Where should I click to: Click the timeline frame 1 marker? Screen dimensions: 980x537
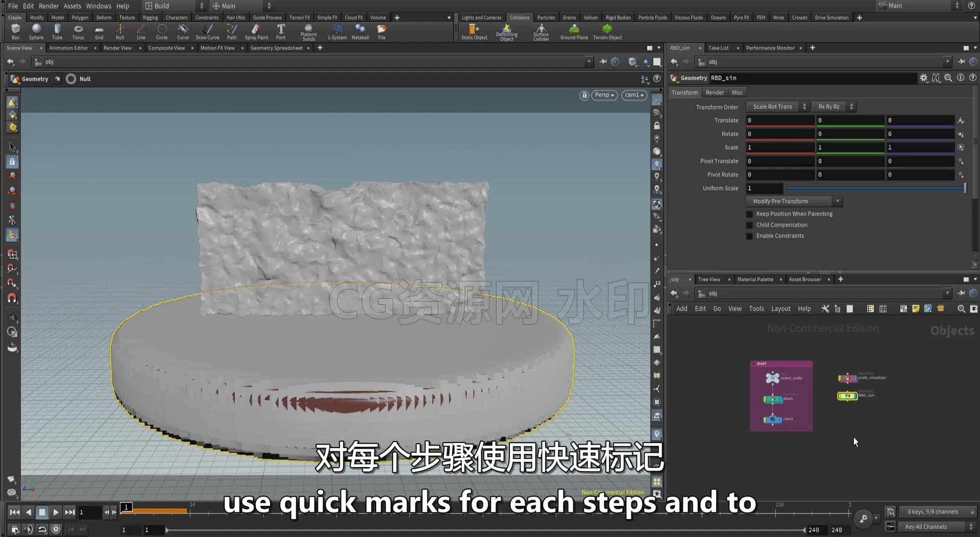coord(126,507)
